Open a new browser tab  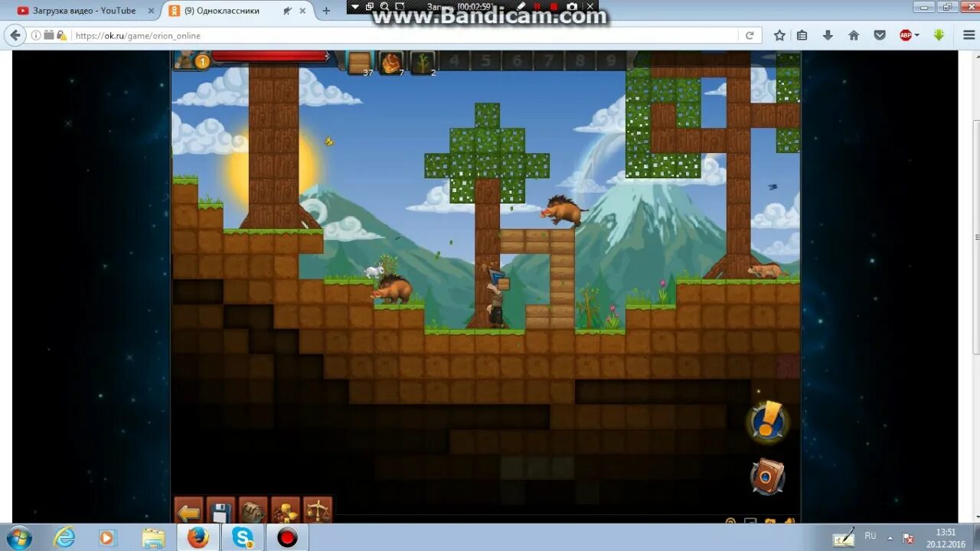pos(326,11)
